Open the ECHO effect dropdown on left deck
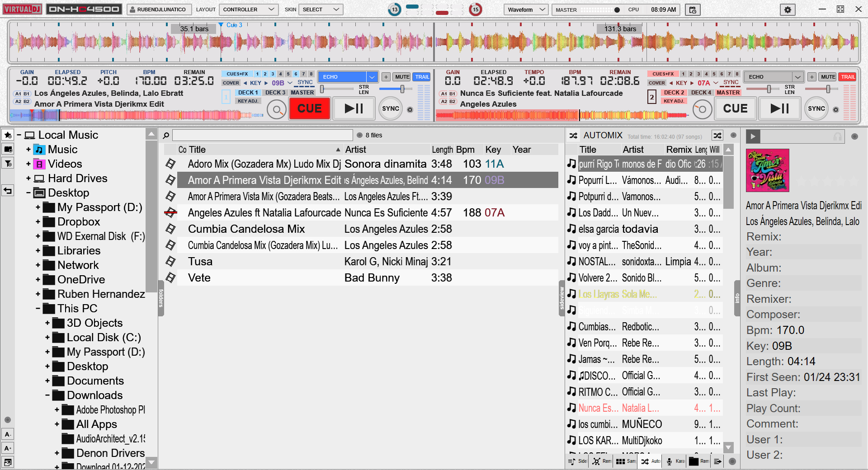 pyautogui.click(x=372, y=77)
